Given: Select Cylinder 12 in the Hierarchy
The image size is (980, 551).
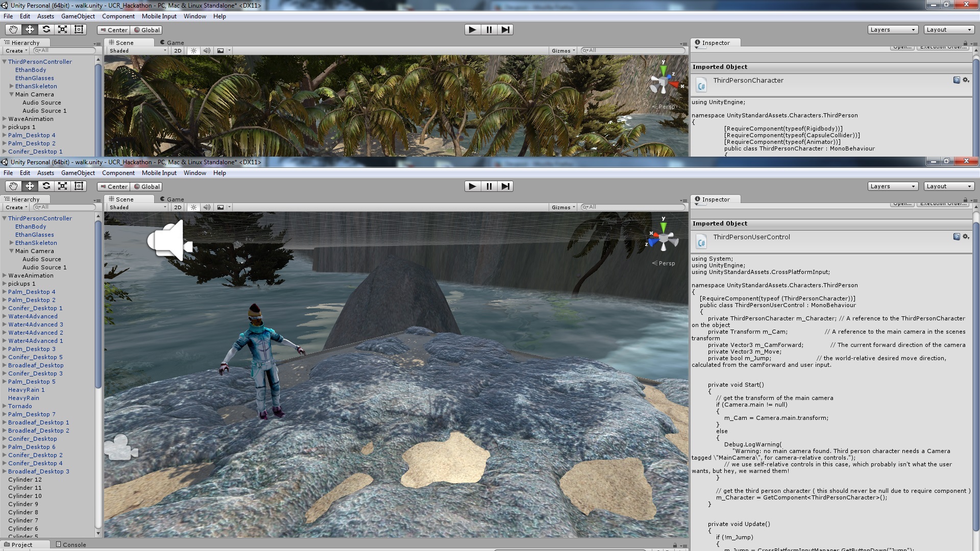Looking at the screenshot, I should [x=24, y=480].
